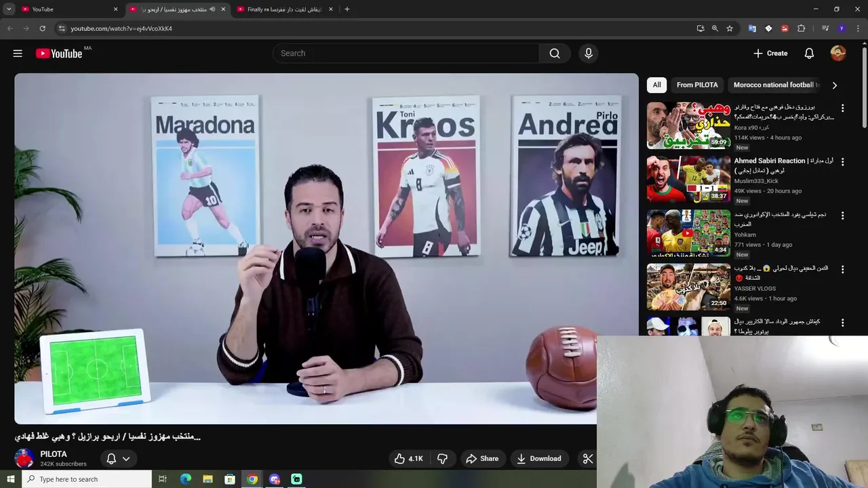Open YASSER VLOGS video thumbnail
Screen dimensions: 868x488
[688, 287]
